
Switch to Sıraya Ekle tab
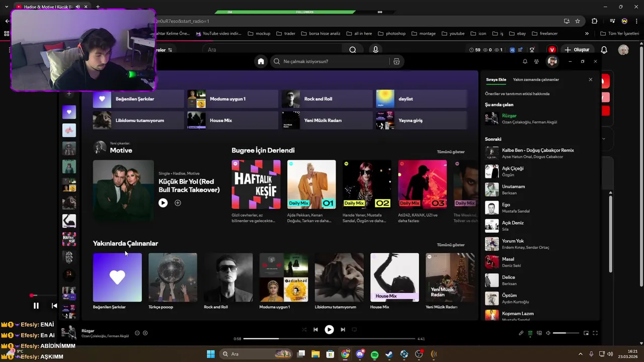click(x=496, y=79)
